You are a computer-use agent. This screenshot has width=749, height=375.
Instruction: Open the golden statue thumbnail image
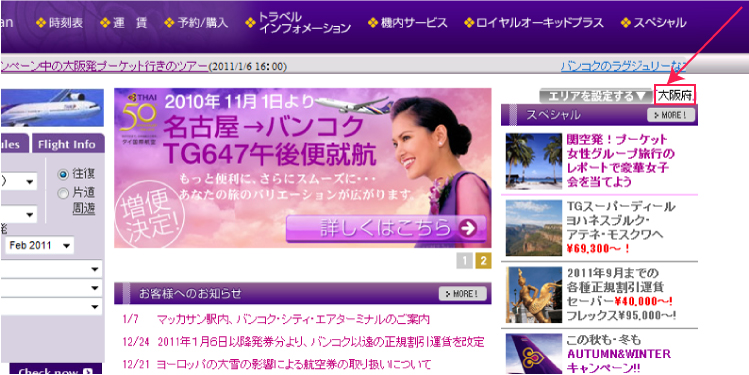tap(534, 295)
